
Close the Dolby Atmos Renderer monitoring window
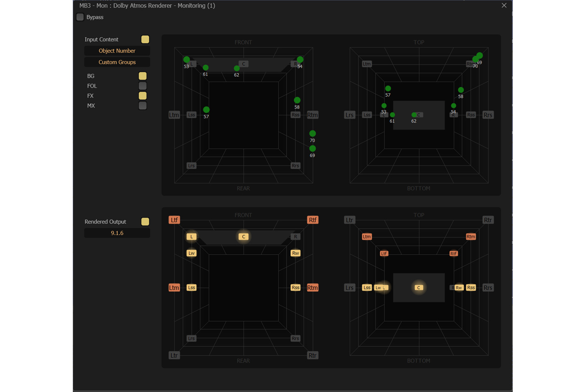pos(504,5)
